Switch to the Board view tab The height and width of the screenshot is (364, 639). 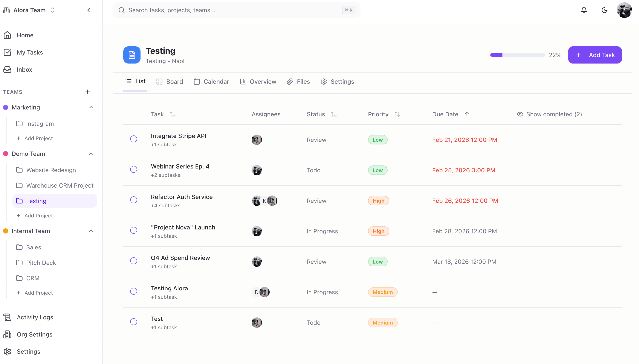tap(170, 82)
